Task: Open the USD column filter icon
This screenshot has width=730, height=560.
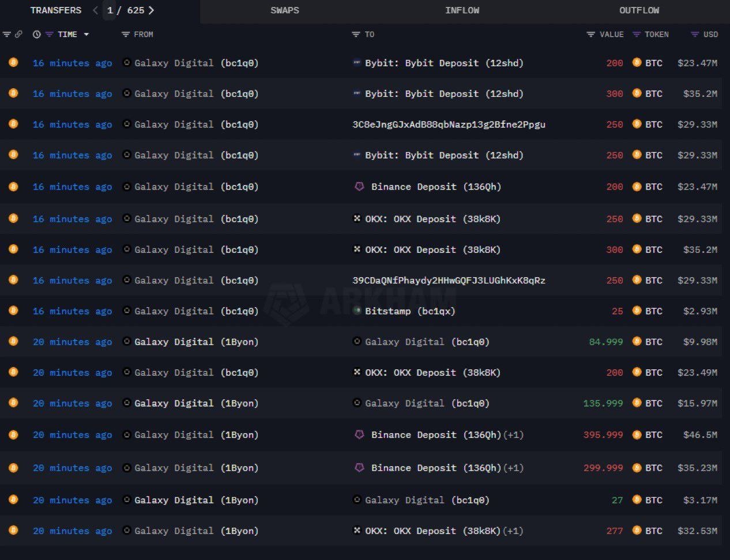Action: 695,35
